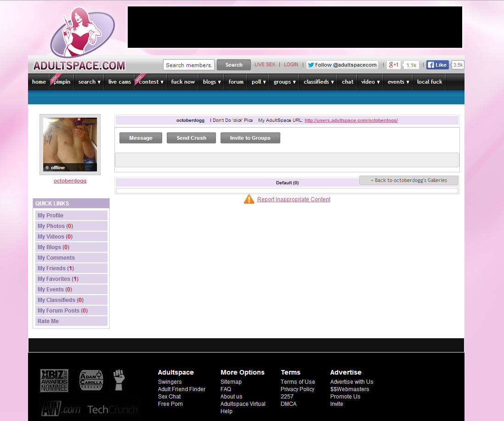Open live cams from navigation
504x421 pixels.
[119, 82]
